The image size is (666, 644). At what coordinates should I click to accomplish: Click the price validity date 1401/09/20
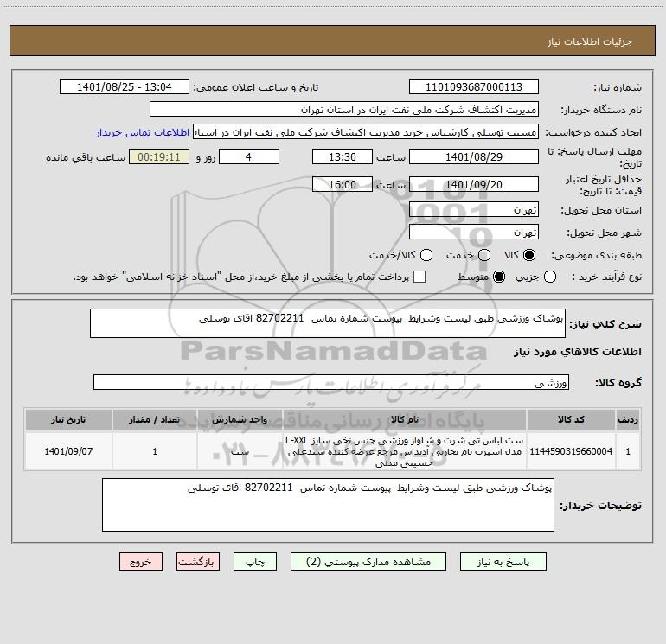474,184
